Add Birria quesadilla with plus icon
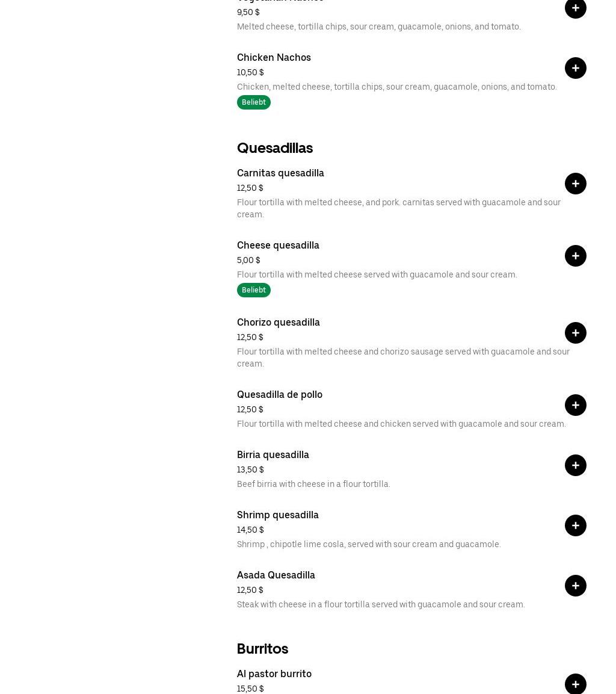Screen dimensions: 616x694 575,465
